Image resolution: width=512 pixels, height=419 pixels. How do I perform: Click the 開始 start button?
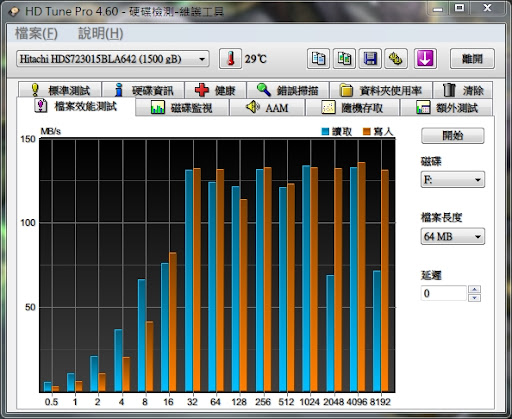(453, 136)
